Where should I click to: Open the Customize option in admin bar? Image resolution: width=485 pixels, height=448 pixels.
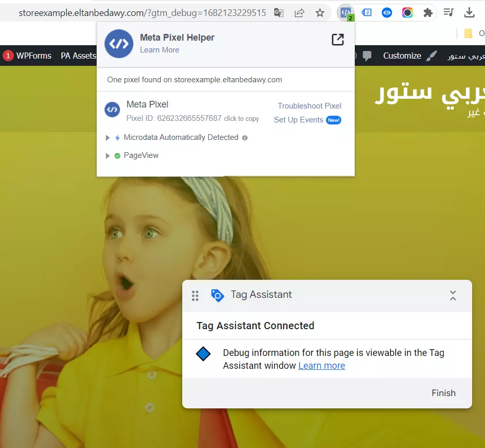tap(402, 56)
